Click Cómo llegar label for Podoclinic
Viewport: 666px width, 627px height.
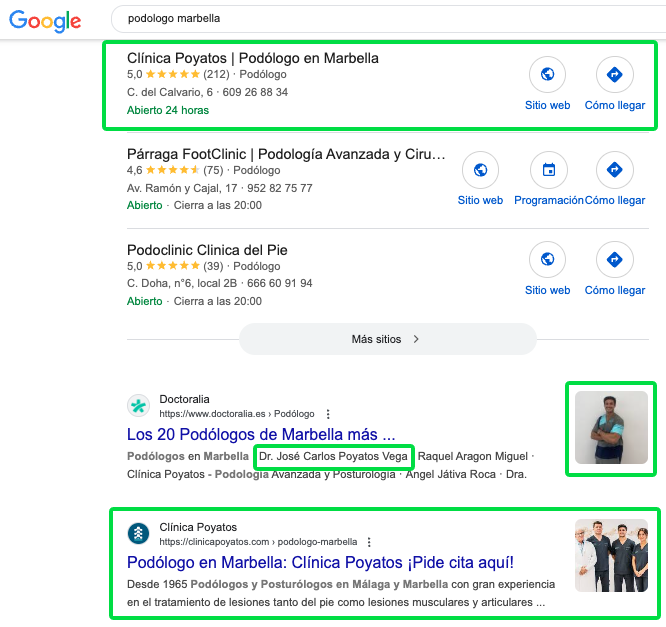pos(615,290)
